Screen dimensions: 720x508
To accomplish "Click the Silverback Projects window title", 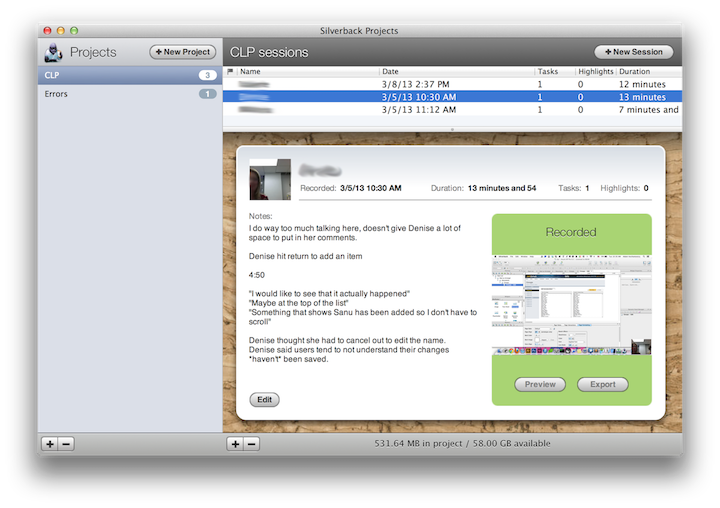I will (x=359, y=31).
